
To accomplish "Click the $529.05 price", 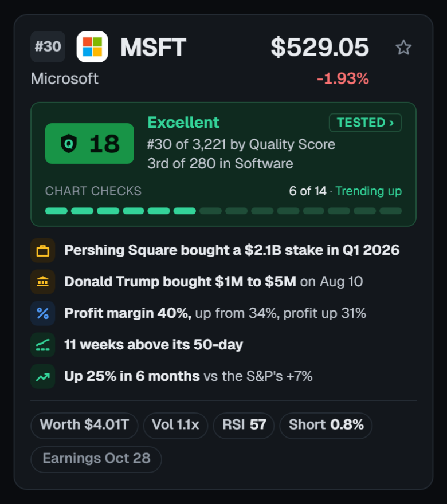I will (x=320, y=47).
